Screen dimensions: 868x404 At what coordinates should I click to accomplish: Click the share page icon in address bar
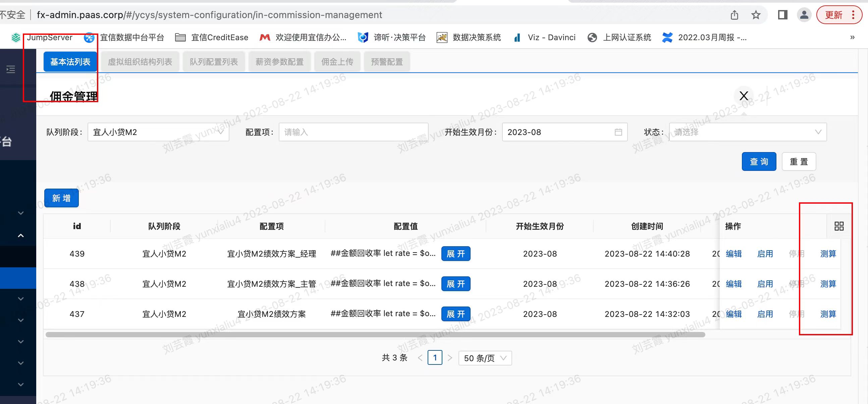tap(735, 15)
